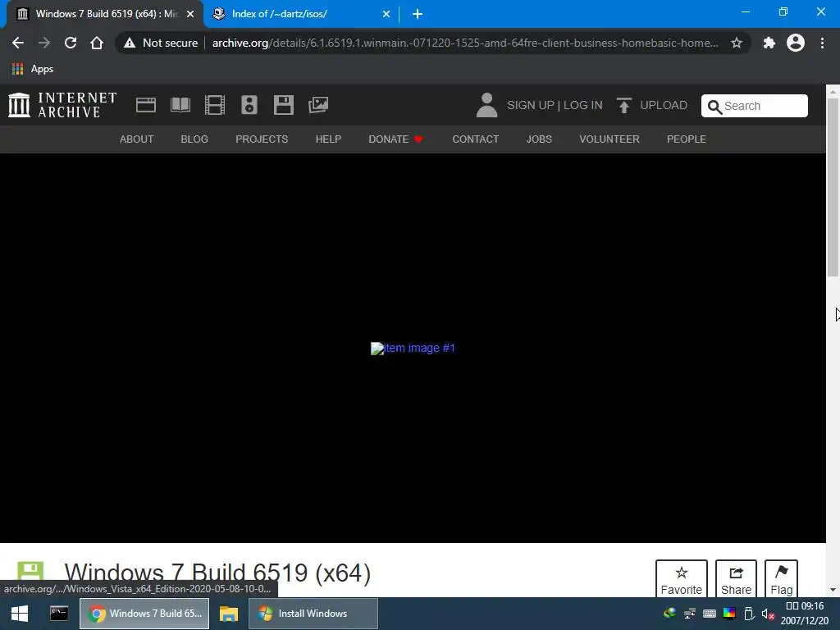The width and height of the screenshot is (840, 630).
Task: Select the Install Windows taskbar button
Action: [x=313, y=614]
